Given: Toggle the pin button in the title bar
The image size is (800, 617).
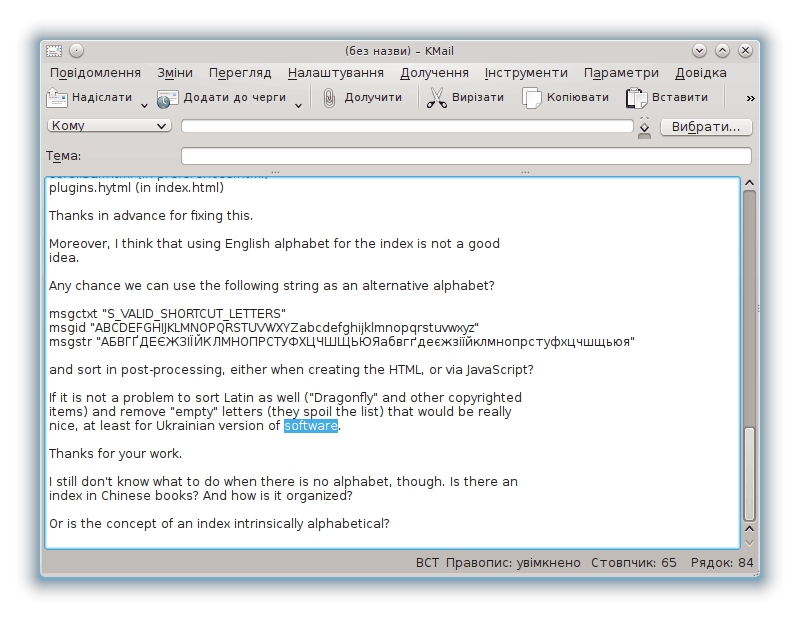Looking at the screenshot, I should click(x=76, y=51).
